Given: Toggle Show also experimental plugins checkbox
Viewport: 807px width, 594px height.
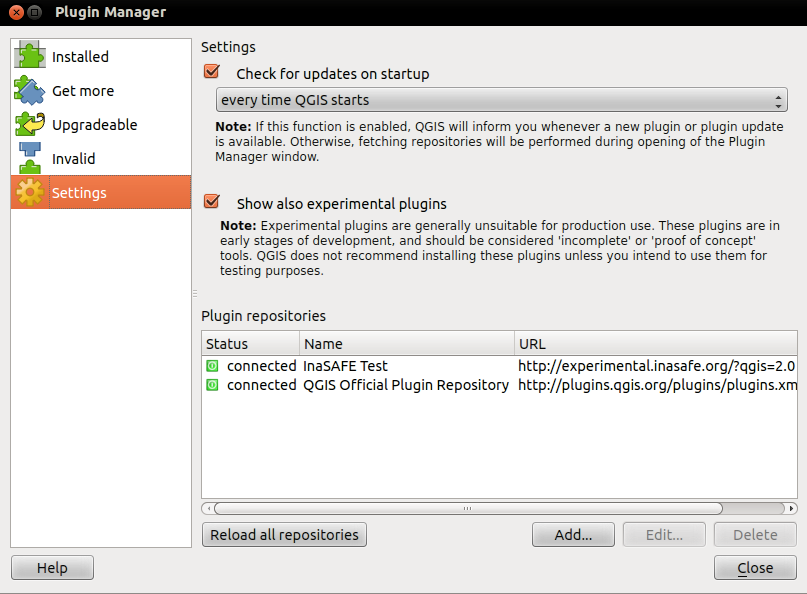Looking at the screenshot, I should click(212, 201).
